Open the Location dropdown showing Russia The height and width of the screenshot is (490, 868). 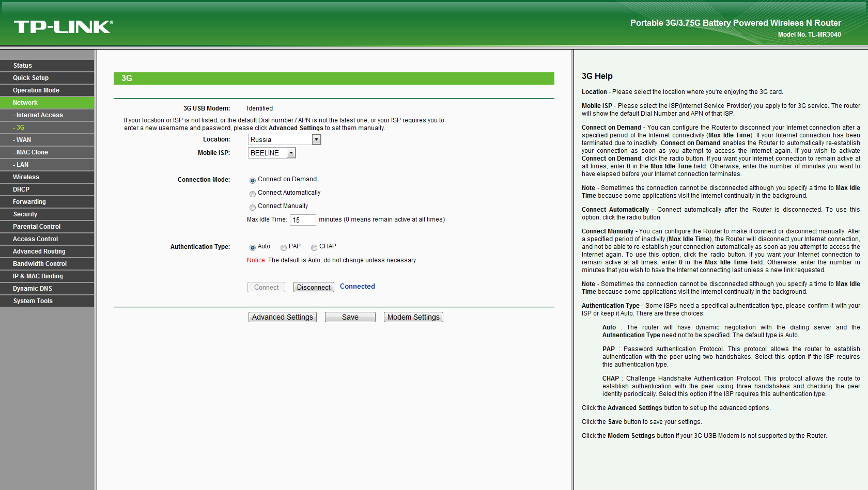(285, 139)
